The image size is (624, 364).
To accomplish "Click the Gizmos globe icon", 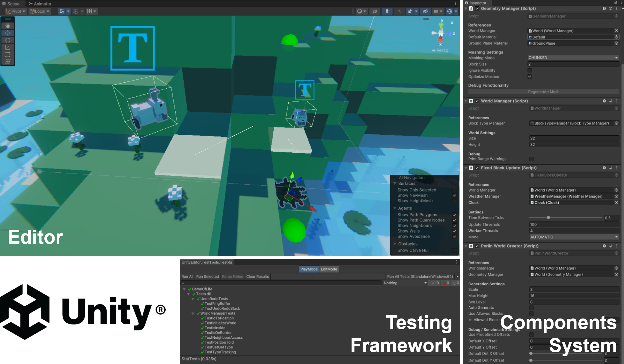I will [449, 11].
